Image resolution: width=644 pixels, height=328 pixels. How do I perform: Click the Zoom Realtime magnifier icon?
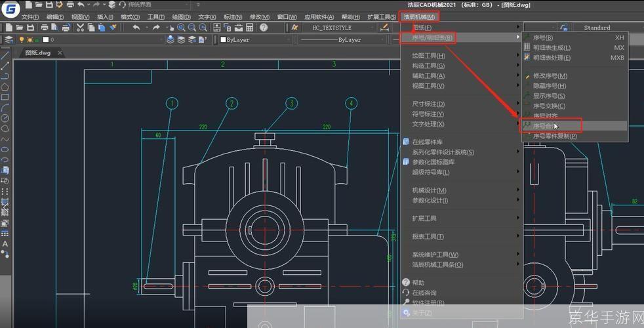point(181,28)
